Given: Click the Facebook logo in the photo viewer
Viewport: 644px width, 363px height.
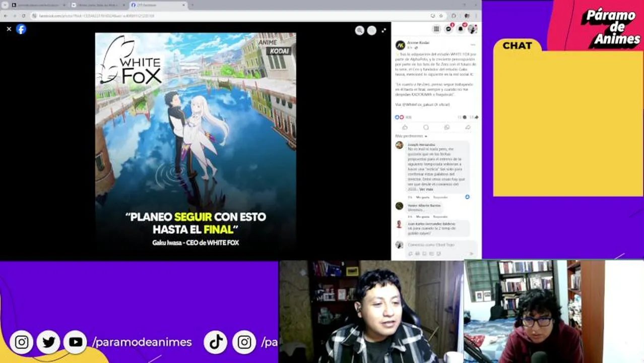Looking at the screenshot, I should [x=21, y=29].
